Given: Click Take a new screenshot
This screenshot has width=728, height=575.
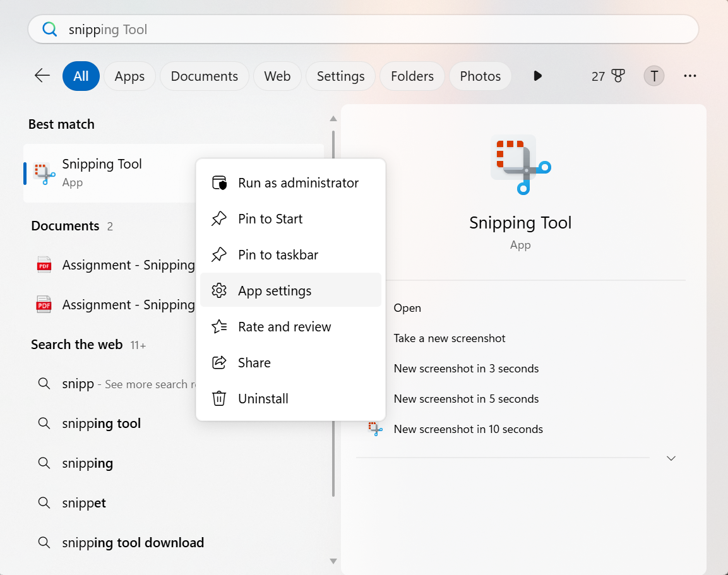Looking at the screenshot, I should tap(450, 338).
